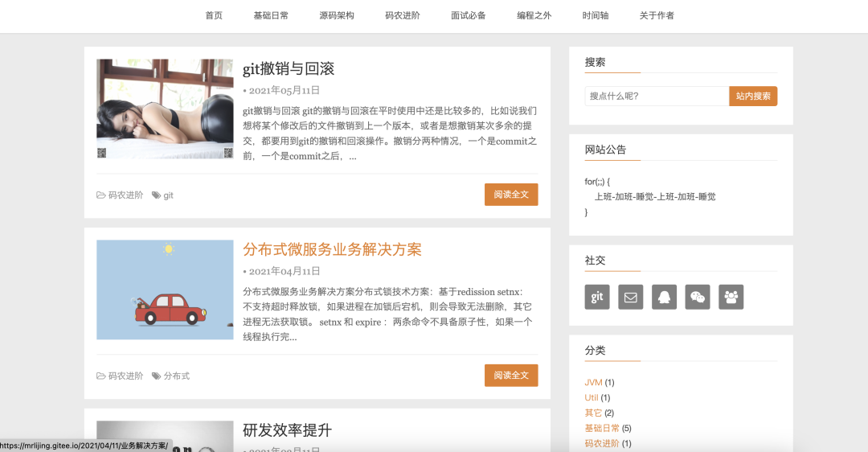The height and width of the screenshot is (452, 868).
Task: Open the JVM category in sidebar
Action: click(x=593, y=383)
